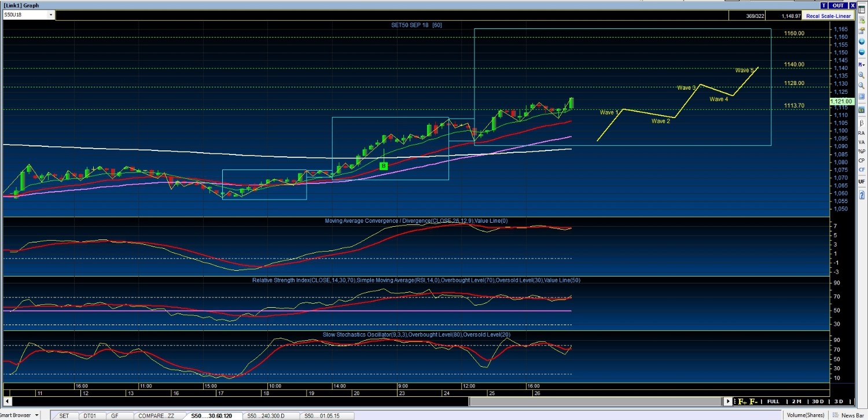
Task: Click the %P tool in right toolbar
Action: tap(861, 152)
